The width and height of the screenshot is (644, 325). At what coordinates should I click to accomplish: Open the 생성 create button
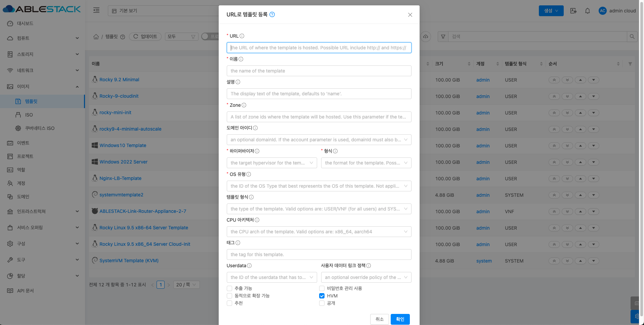click(551, 11)
